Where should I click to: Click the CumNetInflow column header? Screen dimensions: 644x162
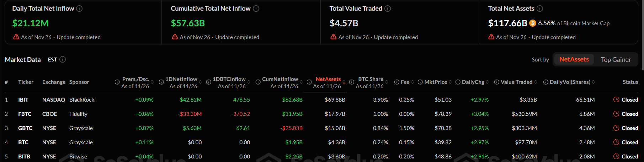(280, 79)
